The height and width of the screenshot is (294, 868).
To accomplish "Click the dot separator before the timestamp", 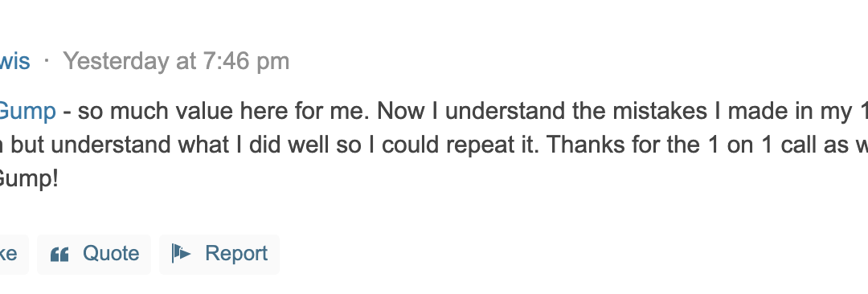I will [47, 60].
